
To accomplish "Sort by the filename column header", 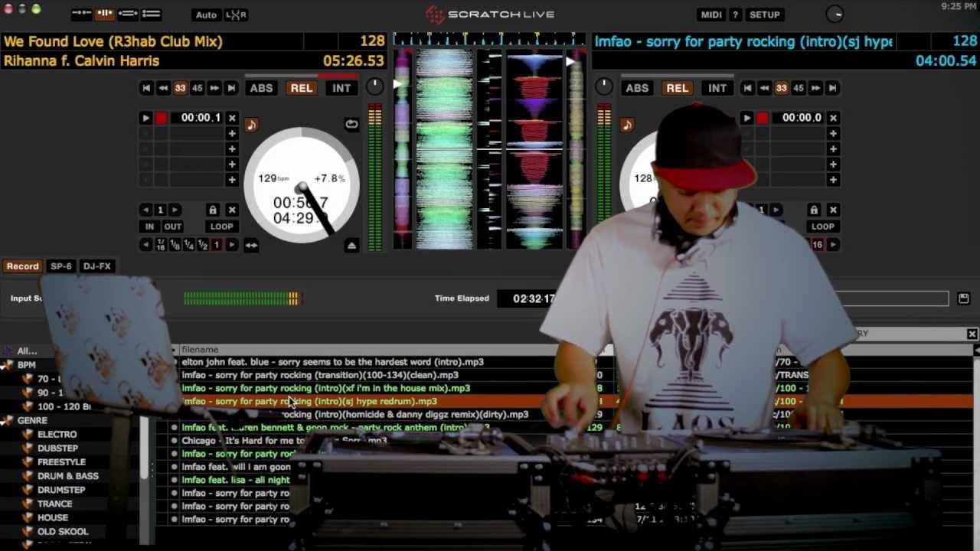I will click(200, 350).
